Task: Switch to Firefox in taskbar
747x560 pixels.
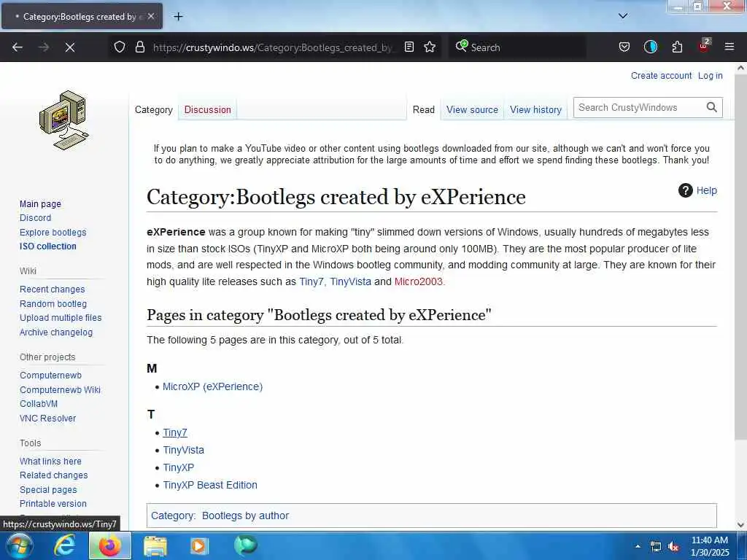Action: coord(109,545)
